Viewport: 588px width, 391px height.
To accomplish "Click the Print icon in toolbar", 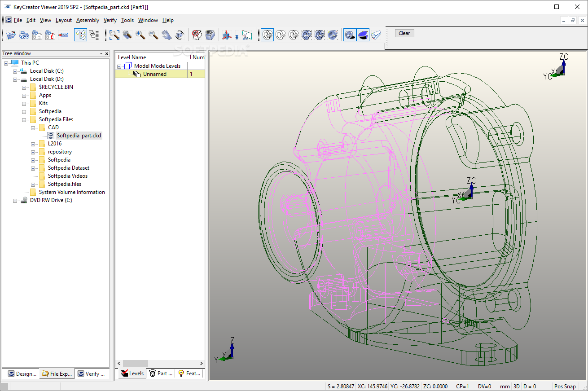I will tap(24, 35).
